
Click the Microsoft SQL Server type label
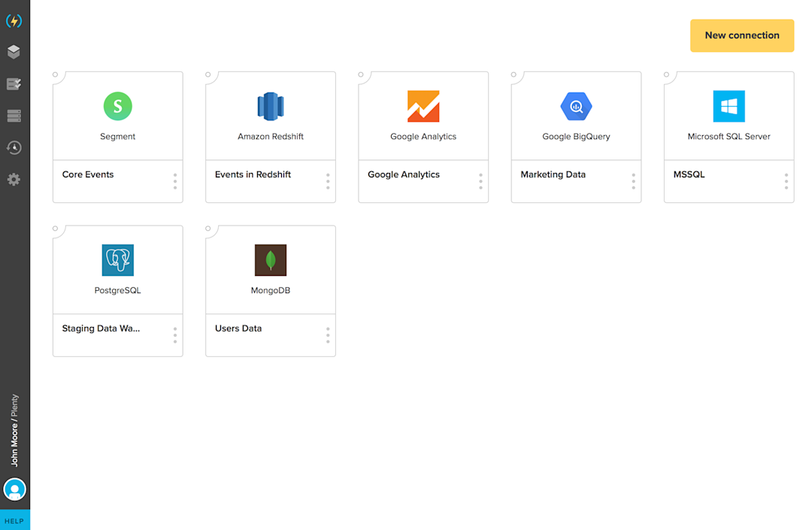[x=729, y=137]
